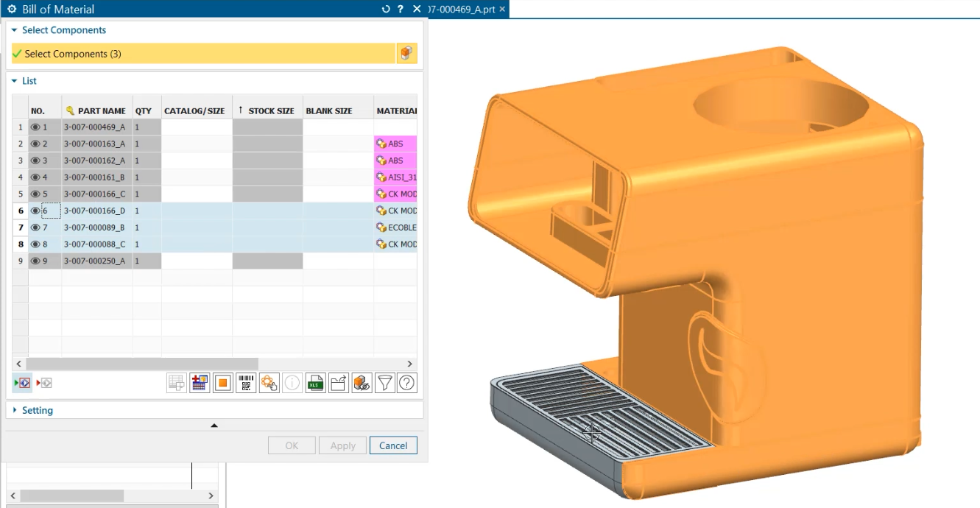
Task: Click the key icon in PART NAME header
Action: pos(71,110)
